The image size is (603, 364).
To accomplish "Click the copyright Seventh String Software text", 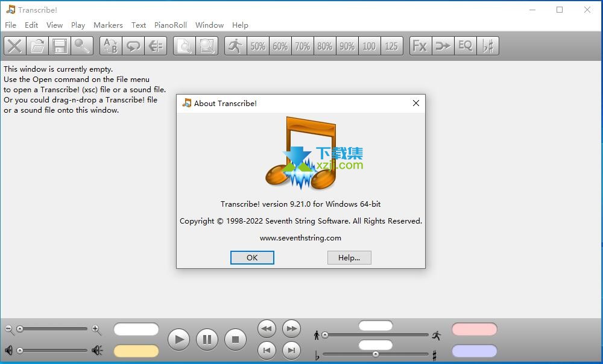I will (x=301, y=221).
